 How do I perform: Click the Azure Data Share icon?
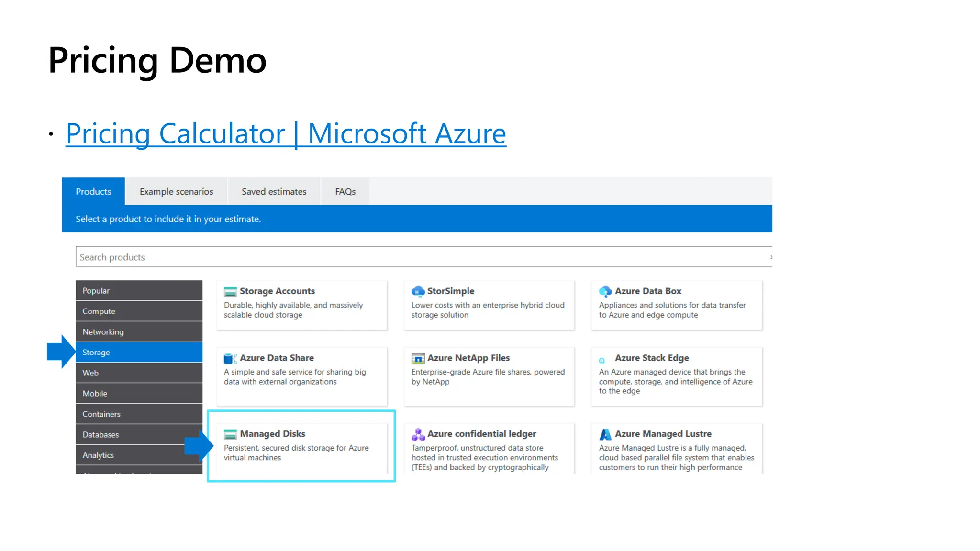[230, 358]
